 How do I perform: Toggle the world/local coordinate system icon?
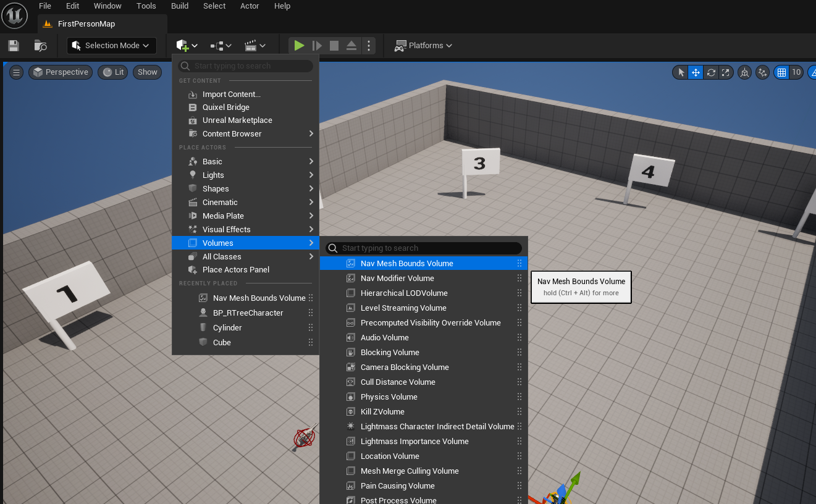coord(745,72)
